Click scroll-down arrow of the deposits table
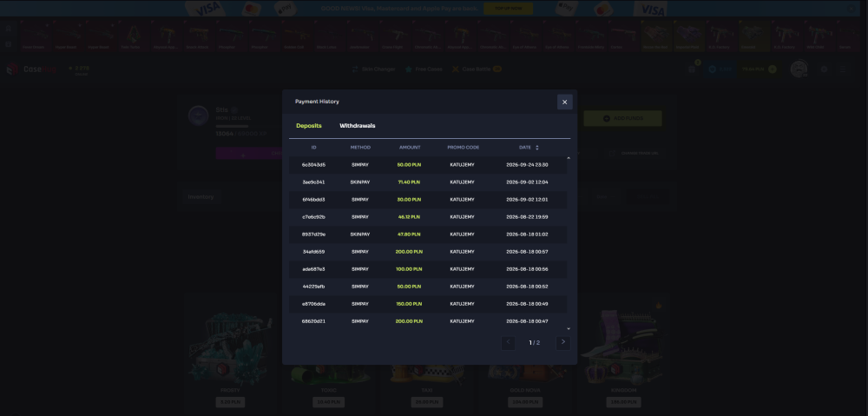This screenshot has height=416, width=868. (569, 329)
